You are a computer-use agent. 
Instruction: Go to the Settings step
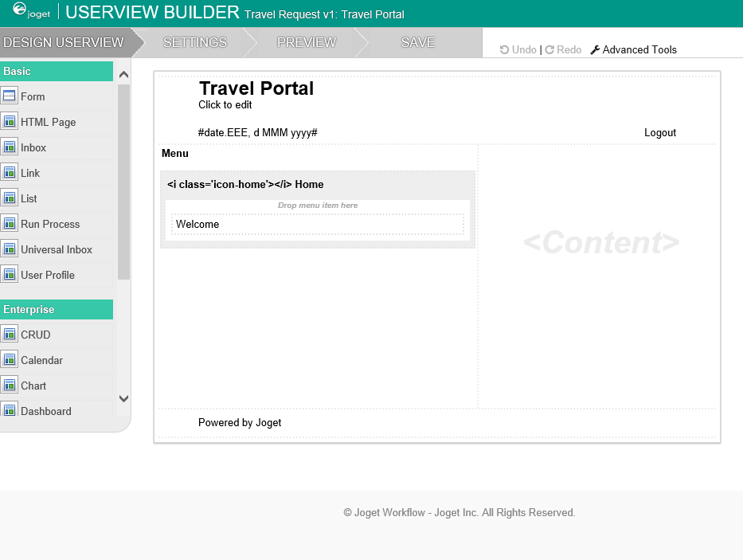coord(195,42)
